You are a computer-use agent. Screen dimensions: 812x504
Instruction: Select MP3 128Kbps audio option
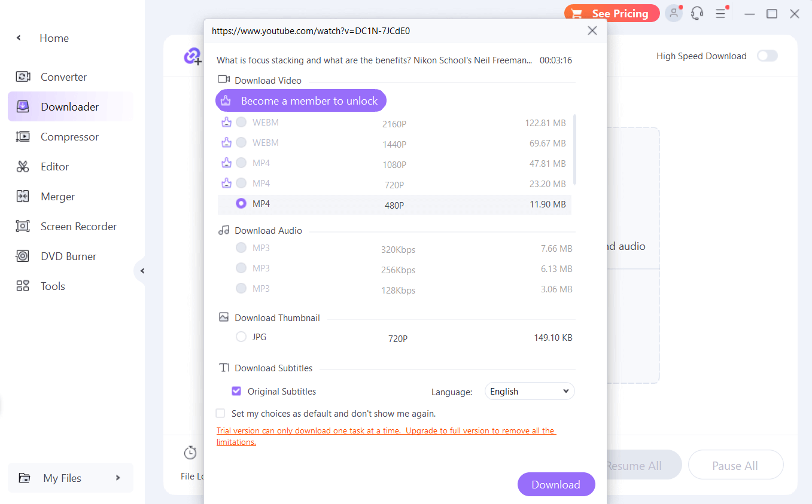click(241, 288)
